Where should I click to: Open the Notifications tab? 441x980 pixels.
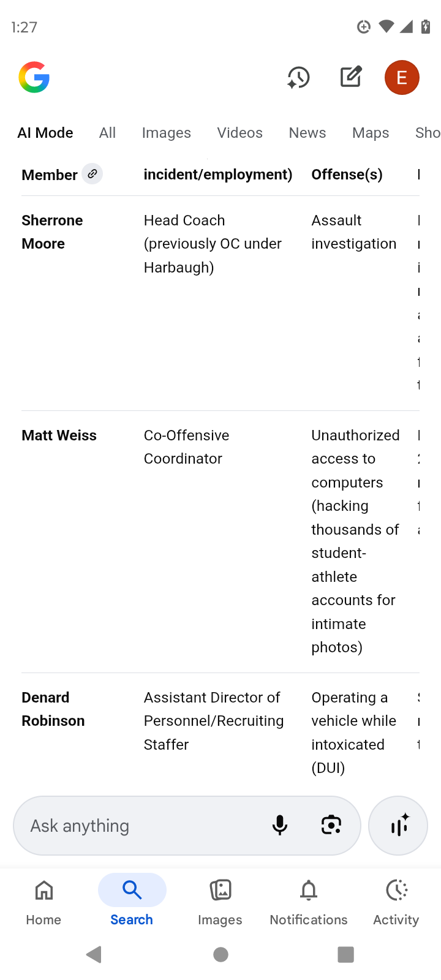pyautogui.click(x=309, y=900)
